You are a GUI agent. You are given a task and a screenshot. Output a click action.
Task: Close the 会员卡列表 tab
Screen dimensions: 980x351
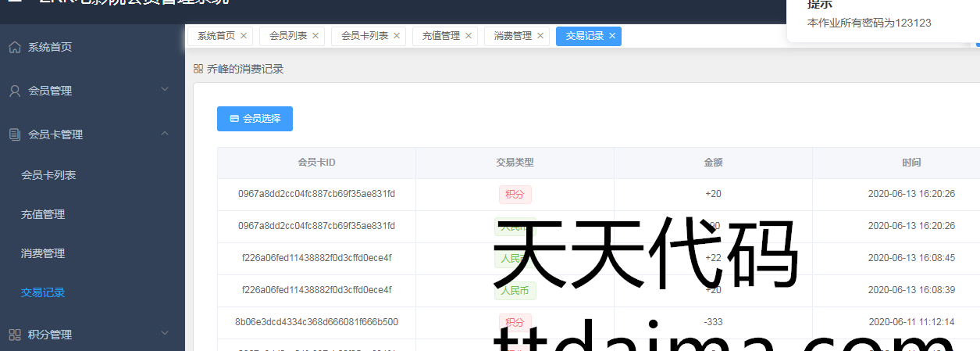pyautogui.click(x=397, y=36)
